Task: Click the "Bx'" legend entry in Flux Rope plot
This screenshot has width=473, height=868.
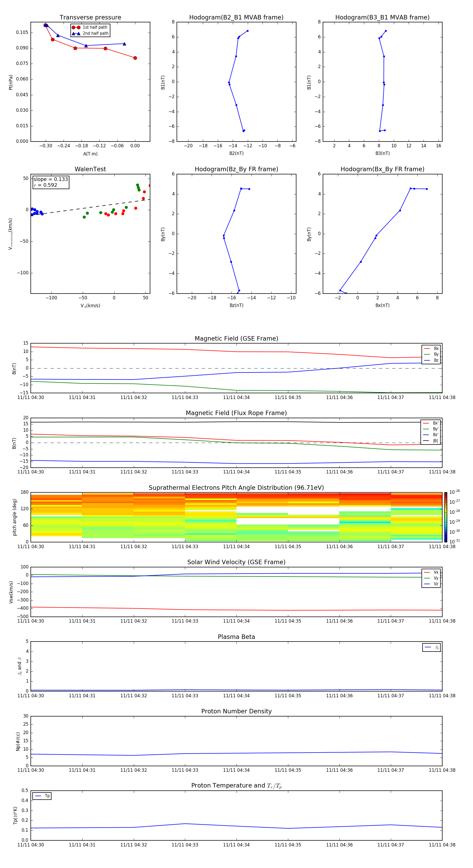Action: [431, 423]
